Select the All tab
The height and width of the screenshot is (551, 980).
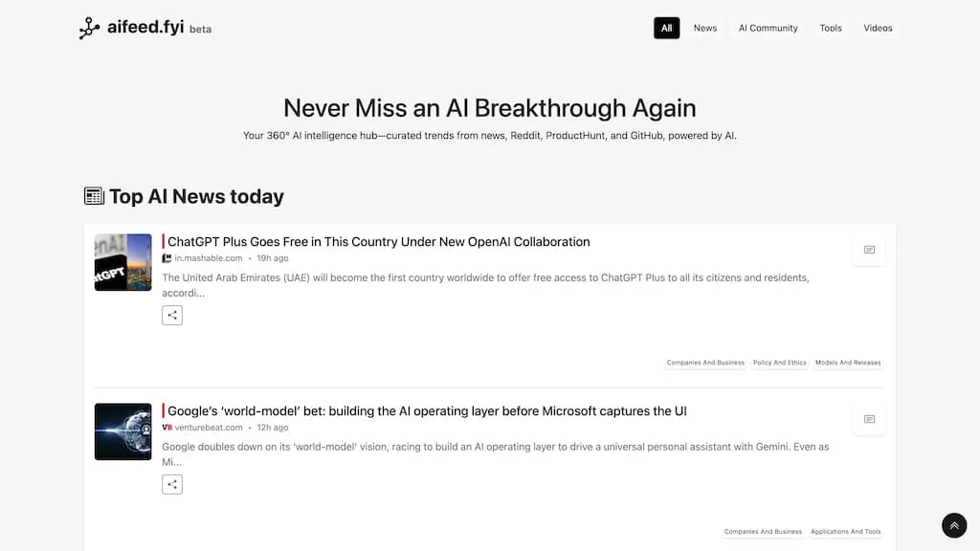[x=666, y=28]
